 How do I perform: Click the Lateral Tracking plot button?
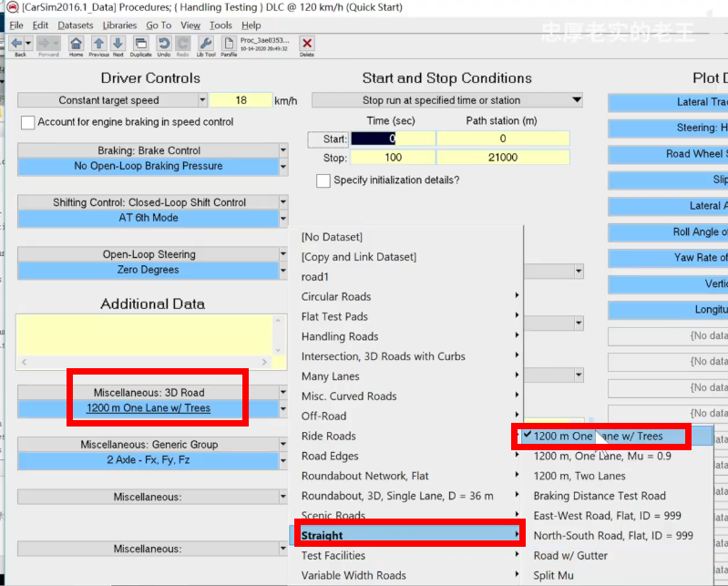pos(668,103)
